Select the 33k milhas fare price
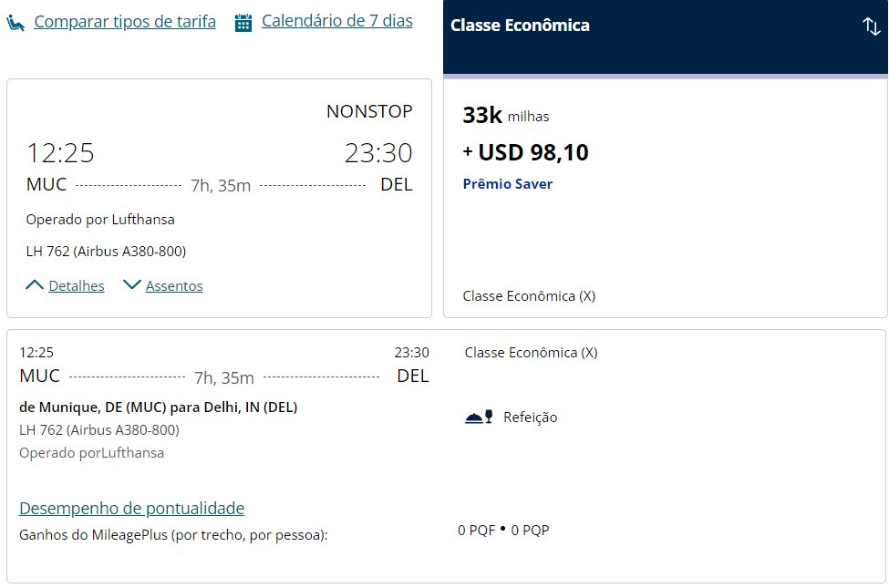Image resolution: width=889 pixels, height=588 pixels. coord(506,116)
